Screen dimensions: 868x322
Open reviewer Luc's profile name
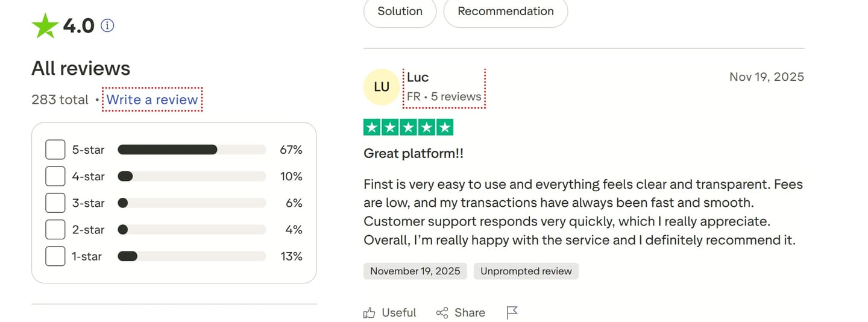point(418,77)
